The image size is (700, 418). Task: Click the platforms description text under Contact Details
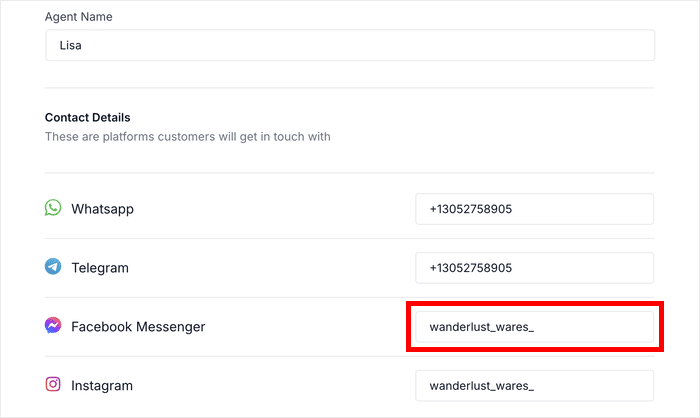(x=187, y=137)
